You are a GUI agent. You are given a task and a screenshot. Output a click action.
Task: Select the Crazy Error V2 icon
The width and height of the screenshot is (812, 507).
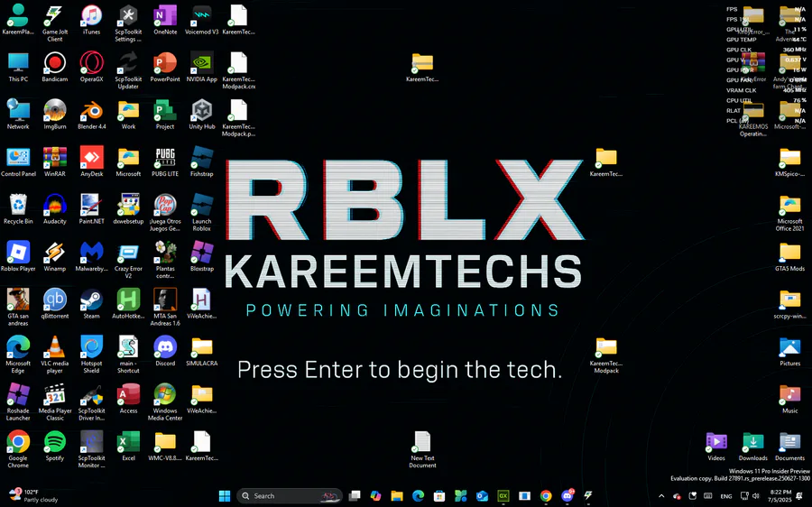(128, 261)
